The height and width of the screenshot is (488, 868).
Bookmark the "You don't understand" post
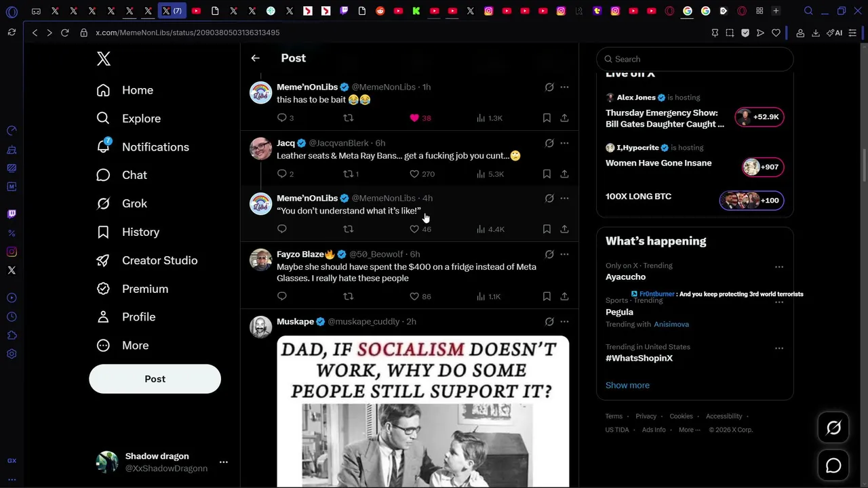547,229
